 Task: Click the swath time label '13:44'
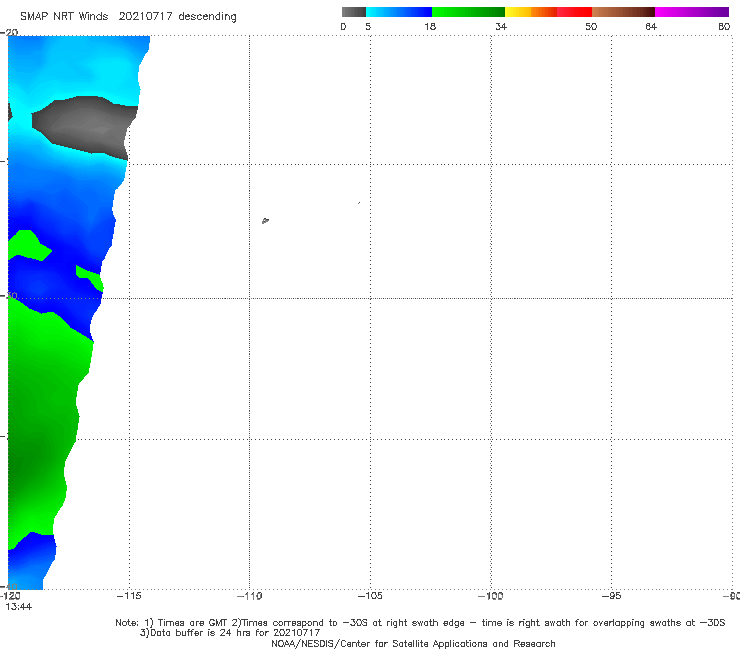[19, 607]
